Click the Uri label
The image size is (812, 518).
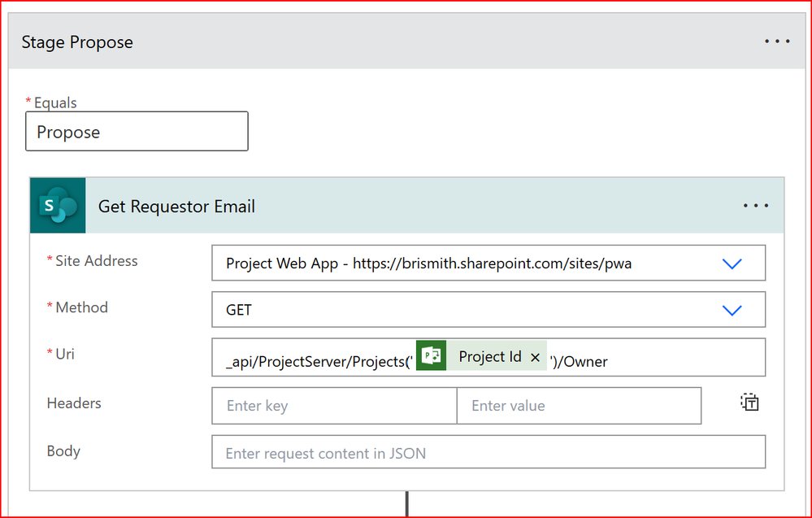65,354
